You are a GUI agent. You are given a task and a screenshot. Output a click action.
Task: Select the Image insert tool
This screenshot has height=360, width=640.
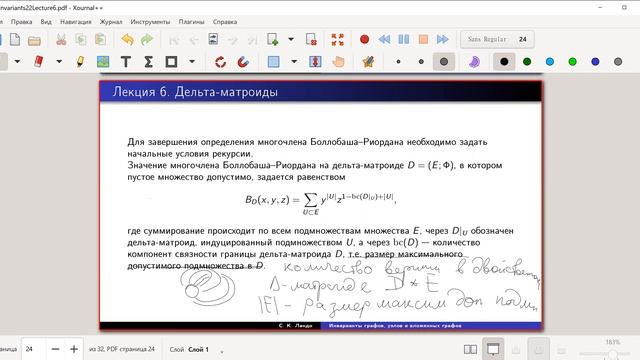[103, 62]
